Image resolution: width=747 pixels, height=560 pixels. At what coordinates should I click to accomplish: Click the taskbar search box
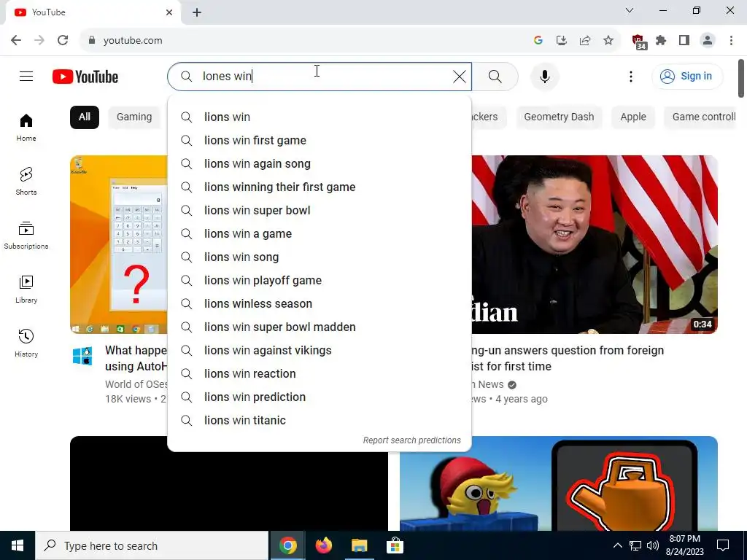(152, 545)
